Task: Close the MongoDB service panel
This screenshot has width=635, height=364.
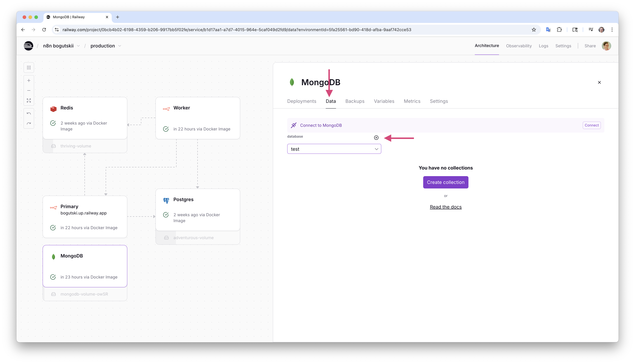Action: pos(599,83)
